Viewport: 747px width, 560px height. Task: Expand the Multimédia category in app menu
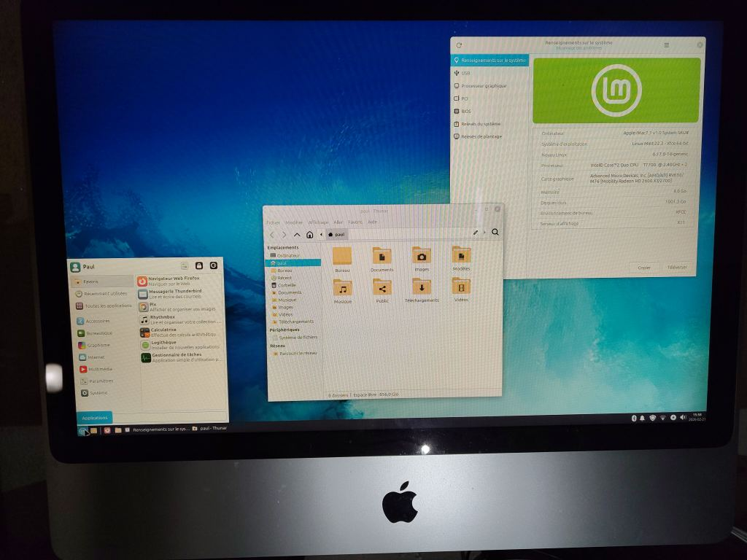click(100, 369)
